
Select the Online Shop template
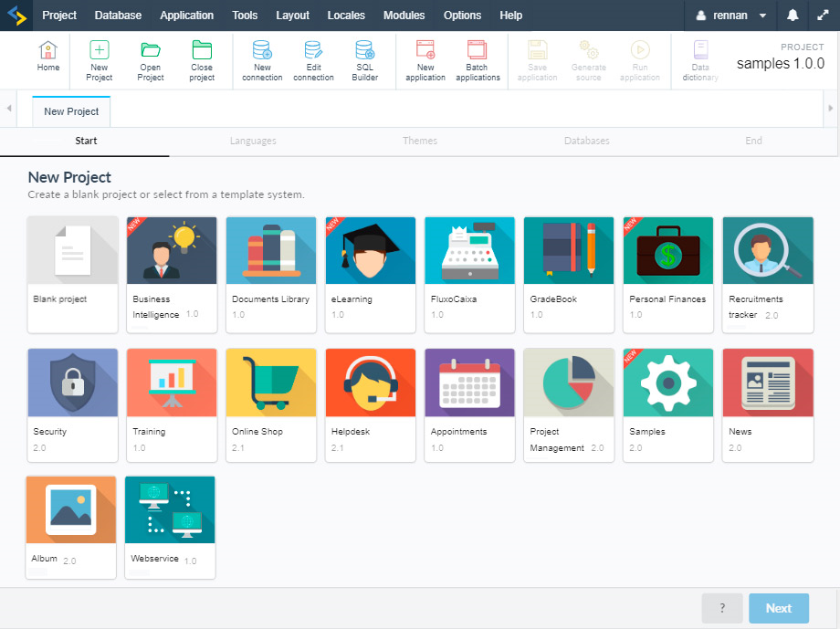point(271,405)
